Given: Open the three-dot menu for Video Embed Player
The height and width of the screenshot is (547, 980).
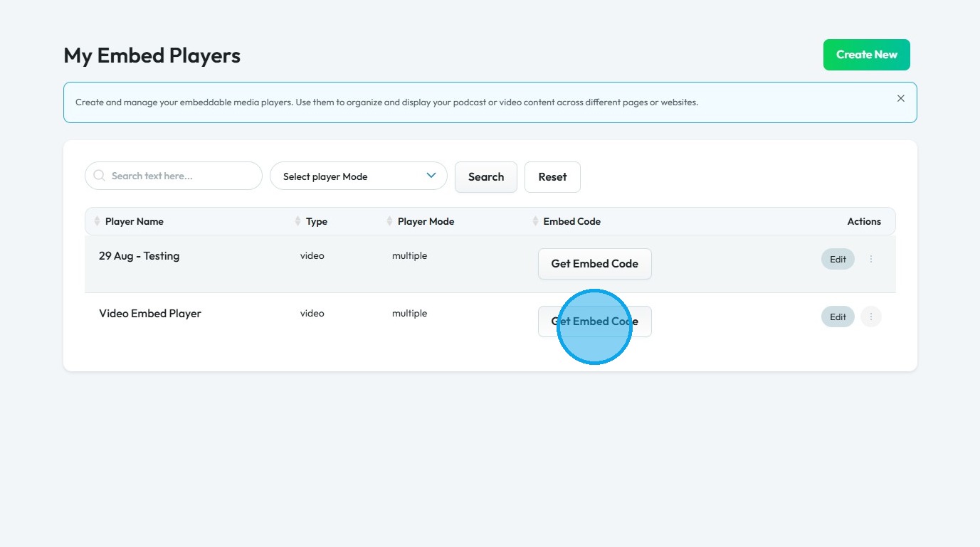Looking at the screenshot, I should pyautogui.click(x=871, y=317).
